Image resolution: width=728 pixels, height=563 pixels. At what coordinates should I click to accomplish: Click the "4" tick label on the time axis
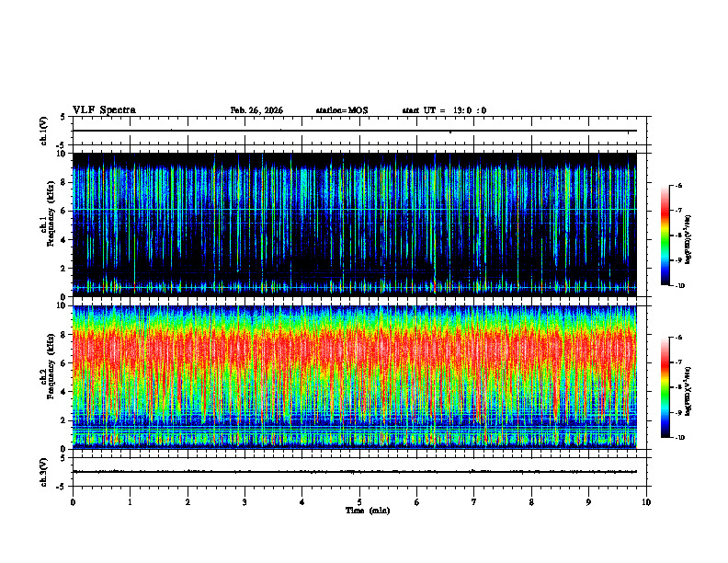coord(302,502)
